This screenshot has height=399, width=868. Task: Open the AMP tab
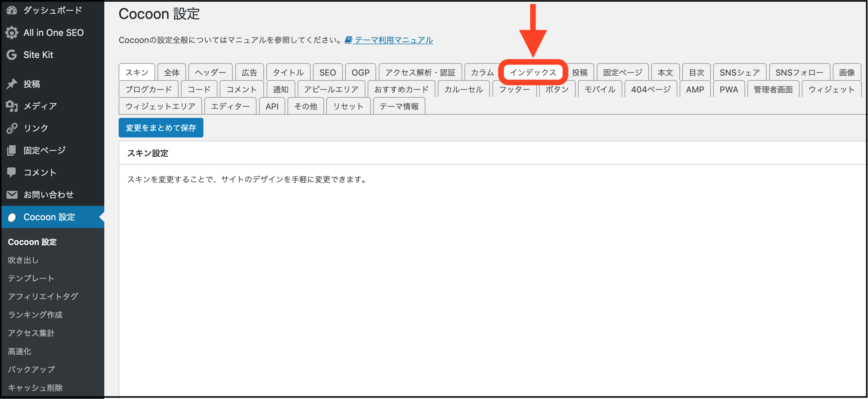point(695,89)
